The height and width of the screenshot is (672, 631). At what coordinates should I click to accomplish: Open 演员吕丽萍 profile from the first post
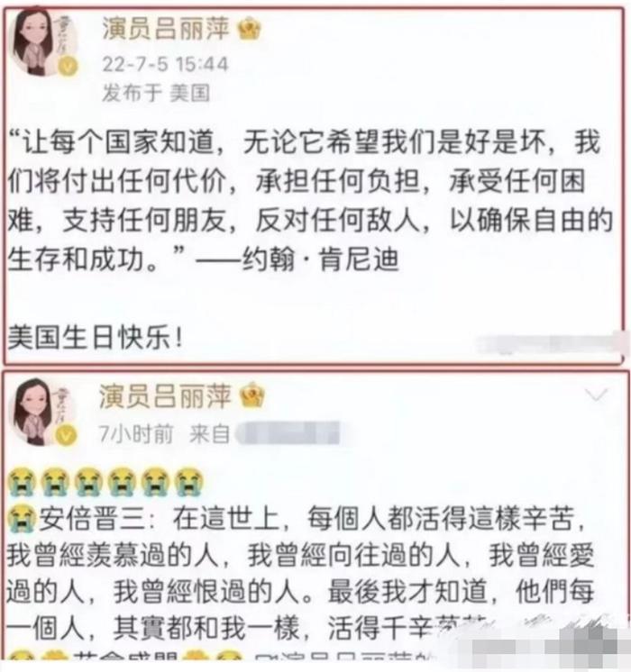point(166,29)
